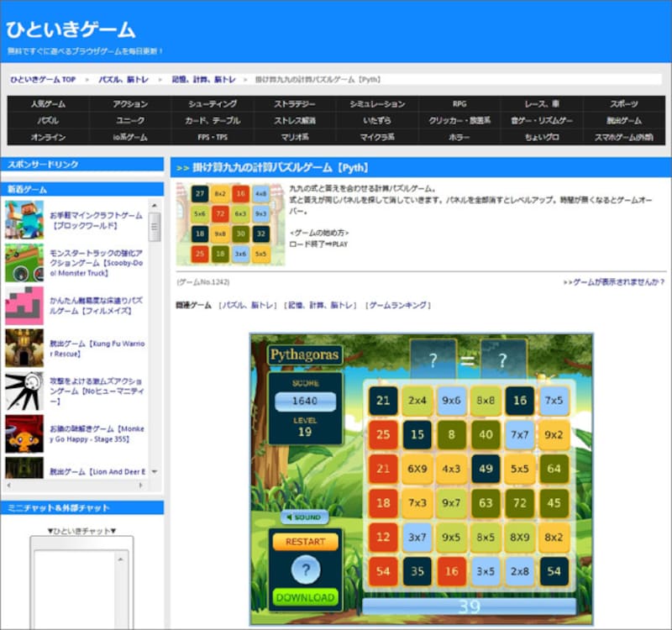
Task: Open the 脱出ゲーム category in the menu
Action: point(624,120)
